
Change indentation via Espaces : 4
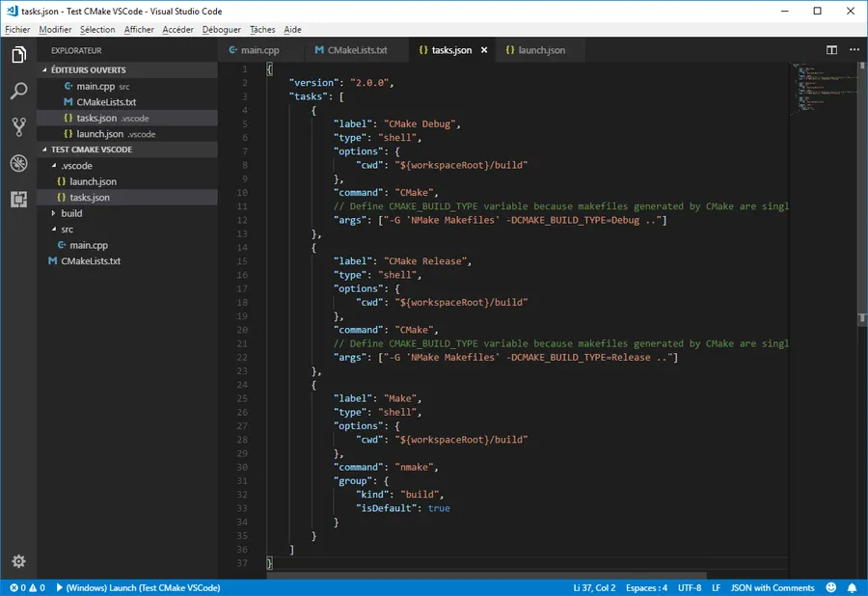coord(646,587)
